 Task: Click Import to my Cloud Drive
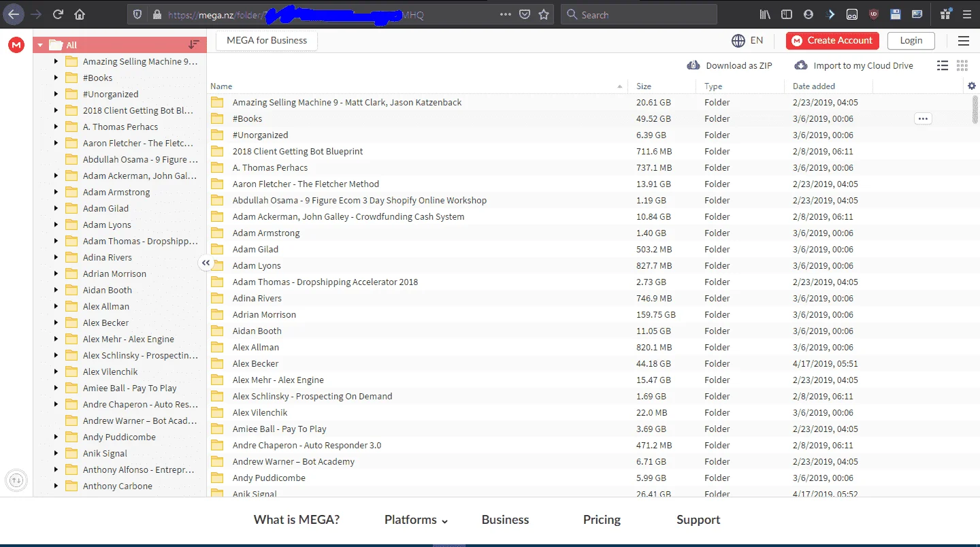tap(854, 65)
